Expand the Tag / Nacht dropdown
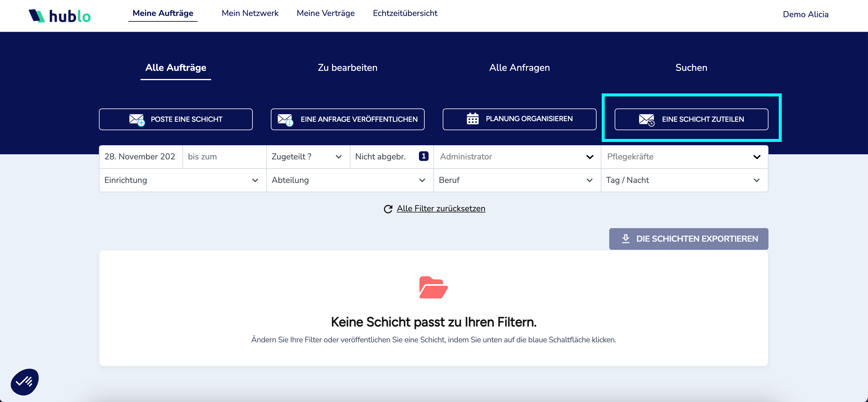This screenshot has height=402, width=868. click(684, 180)
